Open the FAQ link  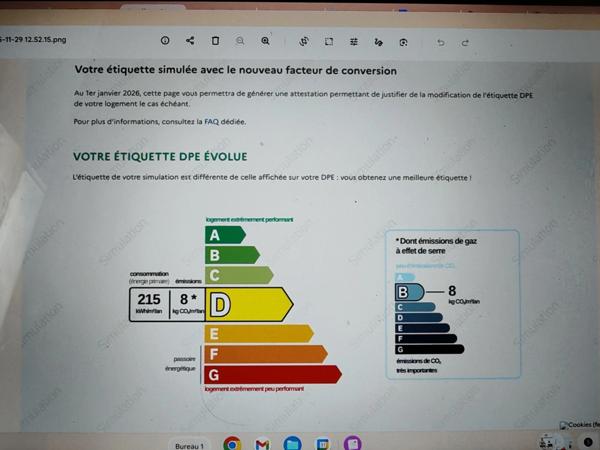pyautogui.click(x=211, y=121)
